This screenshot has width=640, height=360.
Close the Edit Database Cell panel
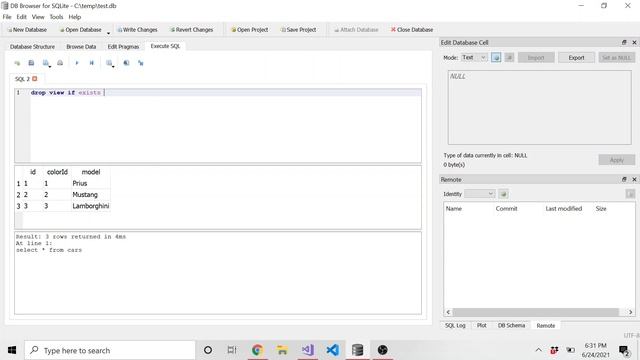(634, 42)
